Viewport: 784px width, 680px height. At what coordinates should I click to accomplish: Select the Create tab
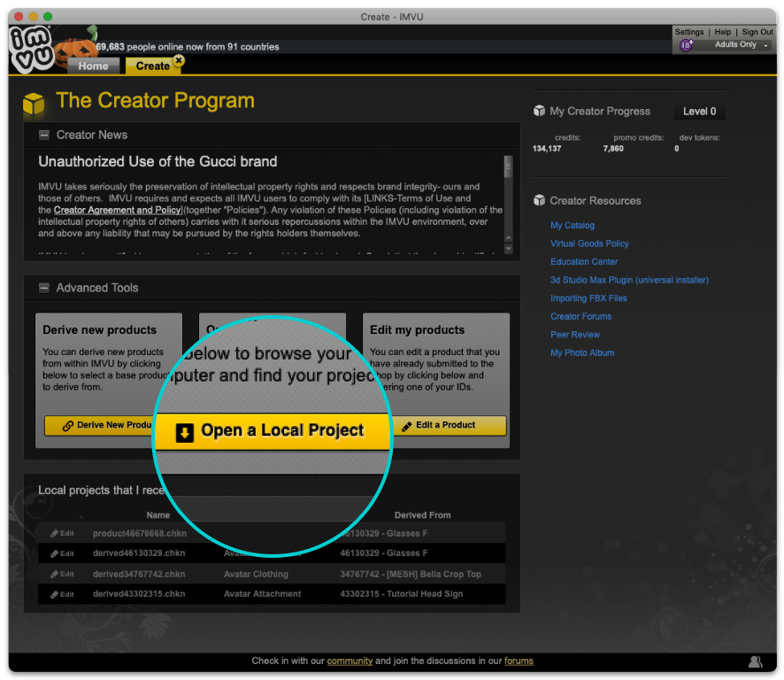(152, 66)
